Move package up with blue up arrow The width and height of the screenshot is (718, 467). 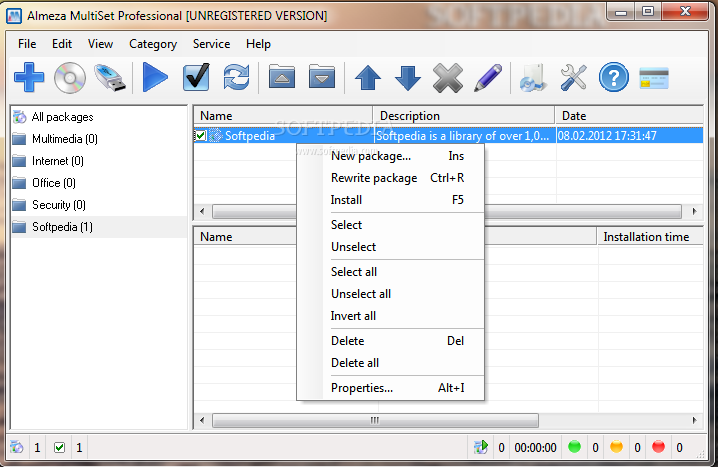point(368,77)
